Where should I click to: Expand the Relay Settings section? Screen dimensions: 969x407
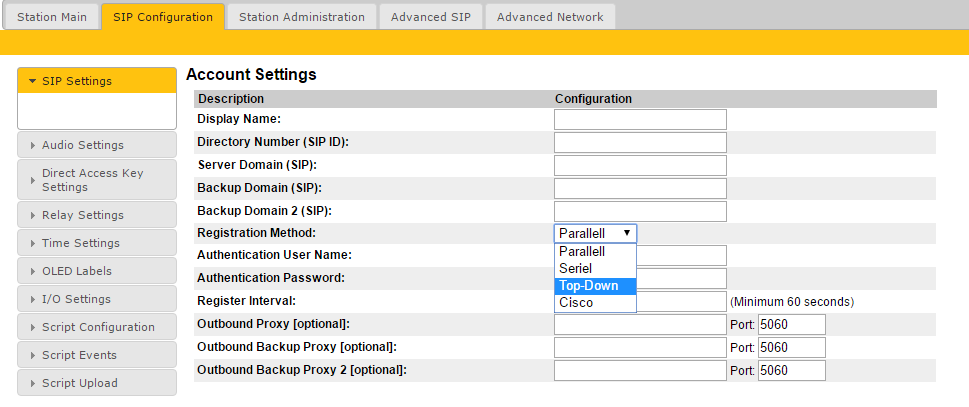(x=97, y=215)
